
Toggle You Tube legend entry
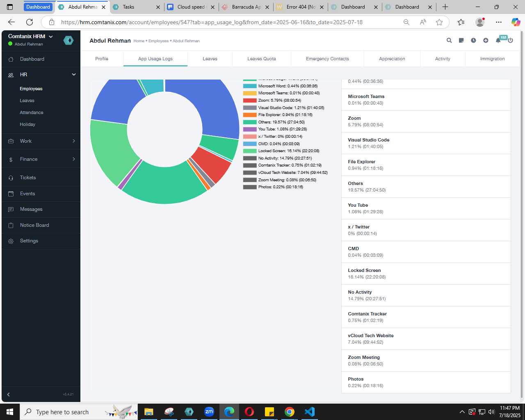(x=275, y=129)
